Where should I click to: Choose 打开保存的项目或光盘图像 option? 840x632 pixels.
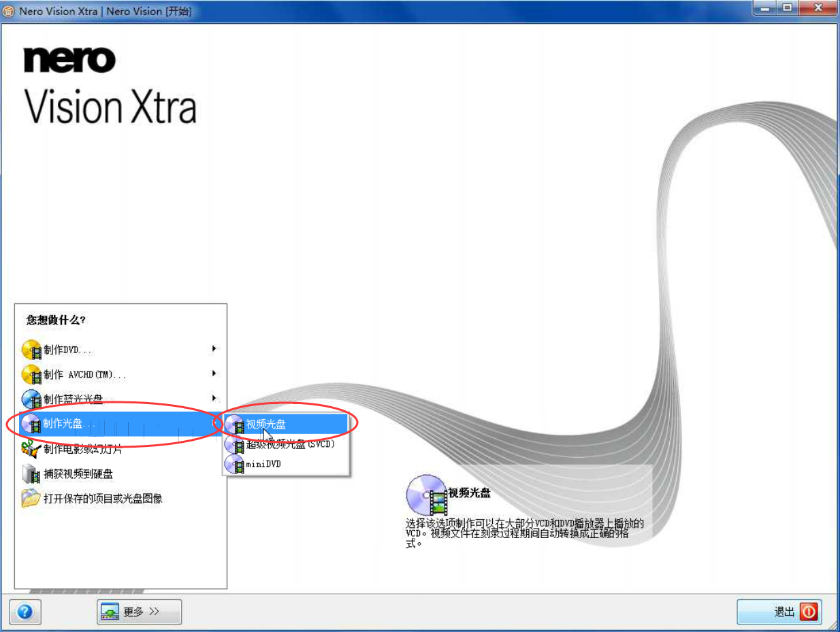[x=121, y=498]
